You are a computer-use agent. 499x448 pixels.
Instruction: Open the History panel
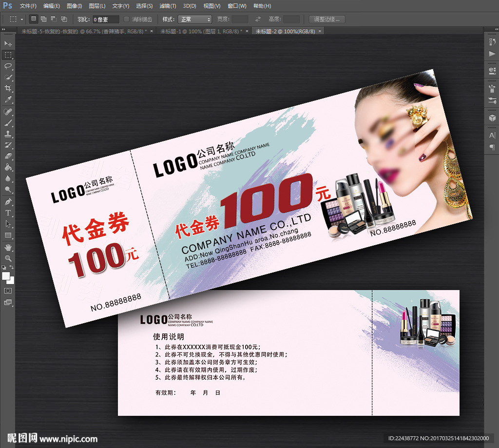pos(492,42)
